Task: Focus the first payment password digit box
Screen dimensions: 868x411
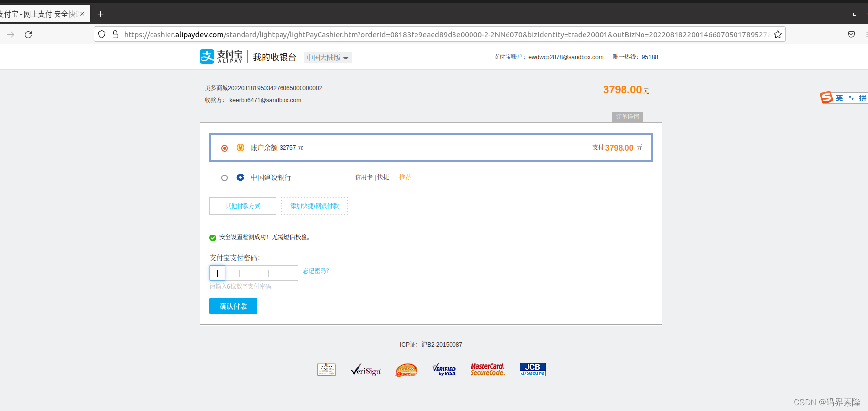Action: coord(217,273)
